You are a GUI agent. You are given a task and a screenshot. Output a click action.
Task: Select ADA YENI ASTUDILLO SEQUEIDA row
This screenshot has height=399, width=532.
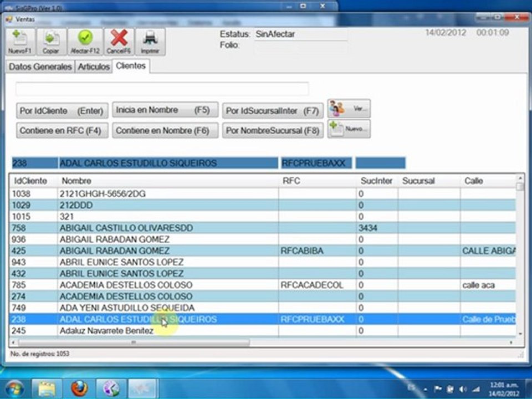point(263,308)
